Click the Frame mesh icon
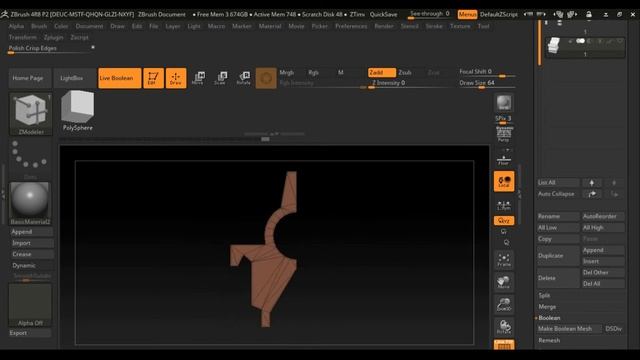The width and height of the screenshot is (640, 360). click(x=504, y=260)
